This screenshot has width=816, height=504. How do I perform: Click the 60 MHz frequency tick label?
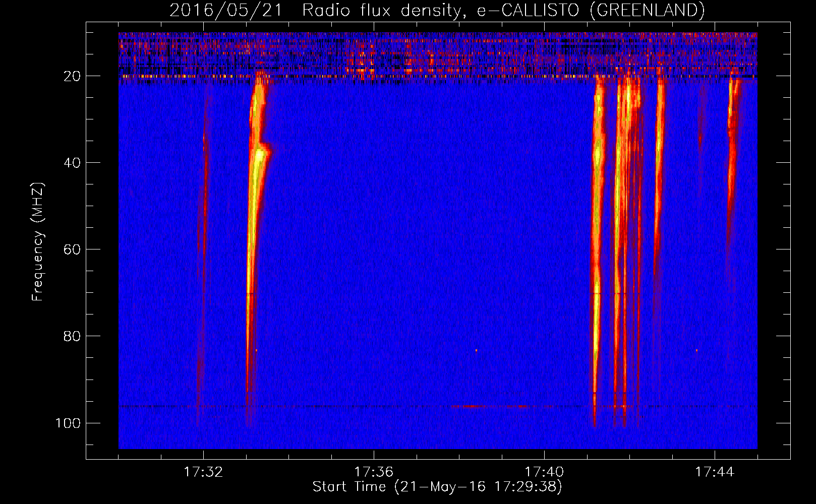coord(72,249)
